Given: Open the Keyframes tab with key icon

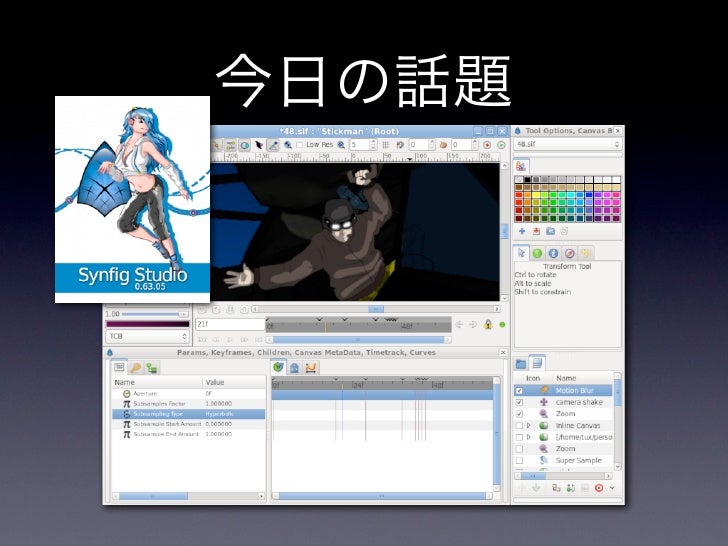Looking at the screenshot, I should click(135, 368).
